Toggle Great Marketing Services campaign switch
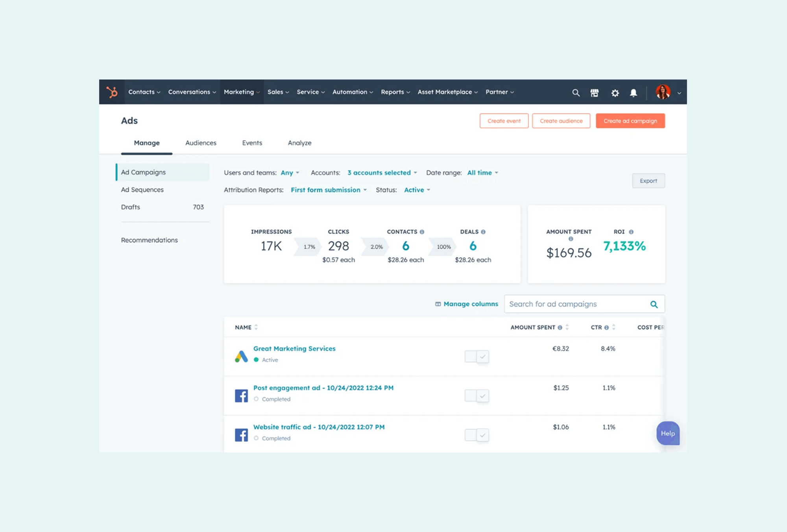This screenshot has width=787, height=532. [x=477, y=357]
